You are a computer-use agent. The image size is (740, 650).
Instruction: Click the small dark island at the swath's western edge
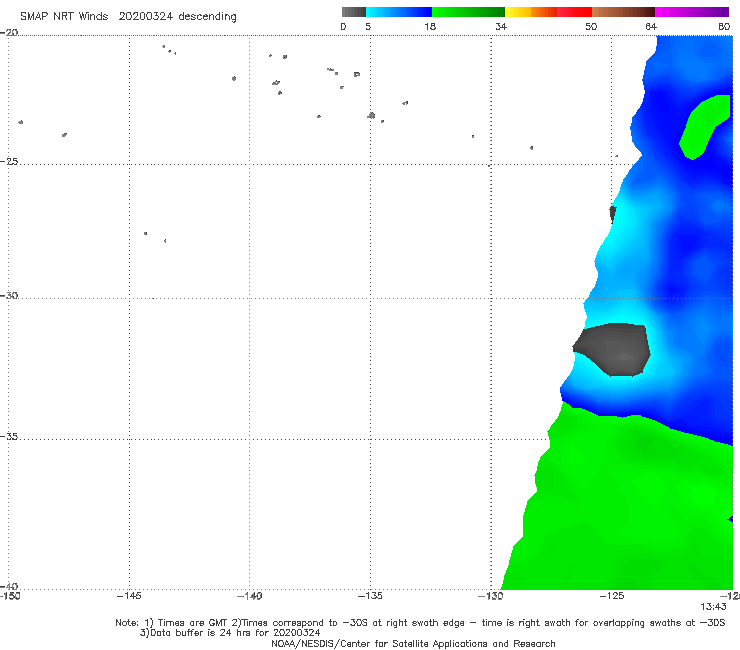click(613, 214)
